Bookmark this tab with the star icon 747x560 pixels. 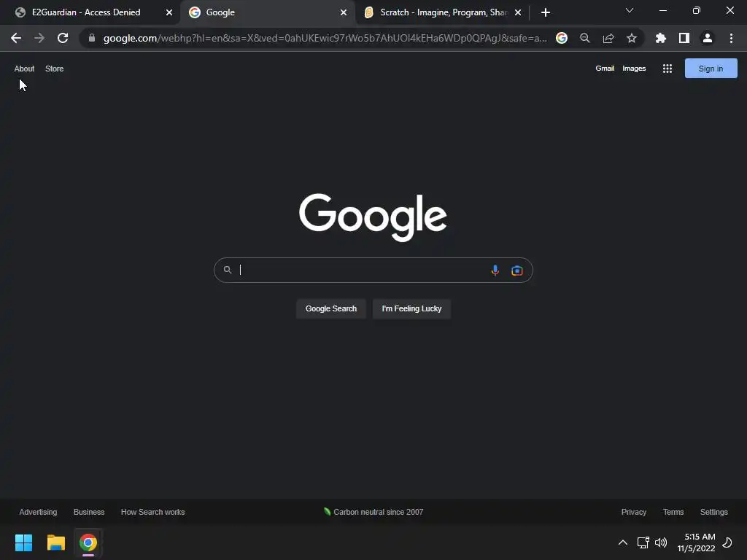[x=632, y=38]
